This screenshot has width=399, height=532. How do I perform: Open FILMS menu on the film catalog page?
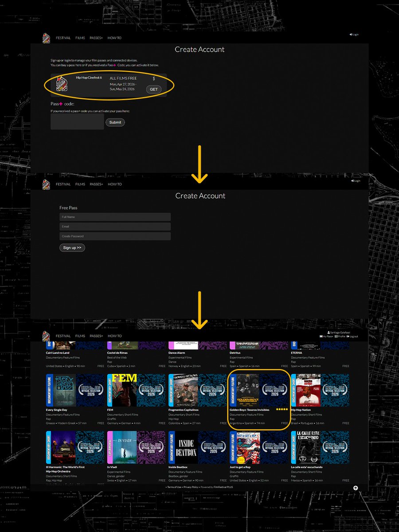pos(80,336)
